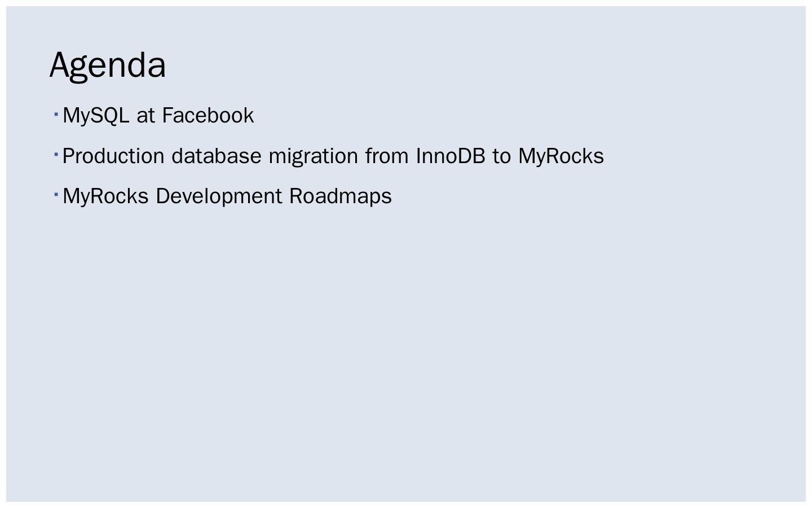Click the bullet marker before MyRocks Development Roadmaps
Image resolution: width=812 pixels, height=508 pixels.
56,195
